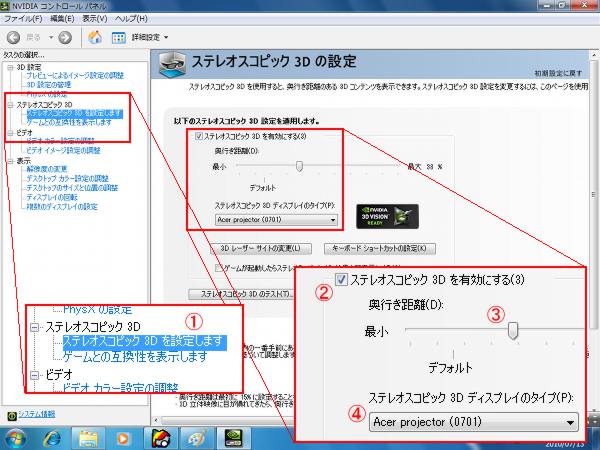Open the ヘルプ(H) menu
The height and width of the screenshot is (450, 600).
pos(131,18)
